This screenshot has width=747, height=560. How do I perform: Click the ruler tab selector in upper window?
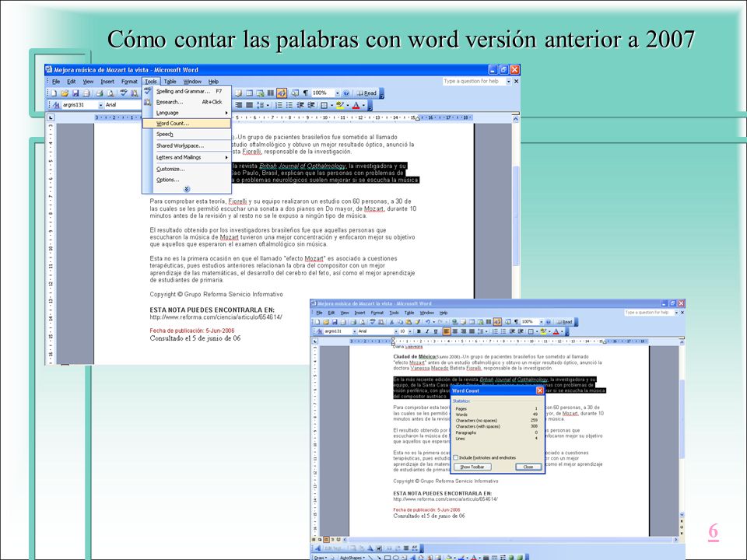click(51, 117)
